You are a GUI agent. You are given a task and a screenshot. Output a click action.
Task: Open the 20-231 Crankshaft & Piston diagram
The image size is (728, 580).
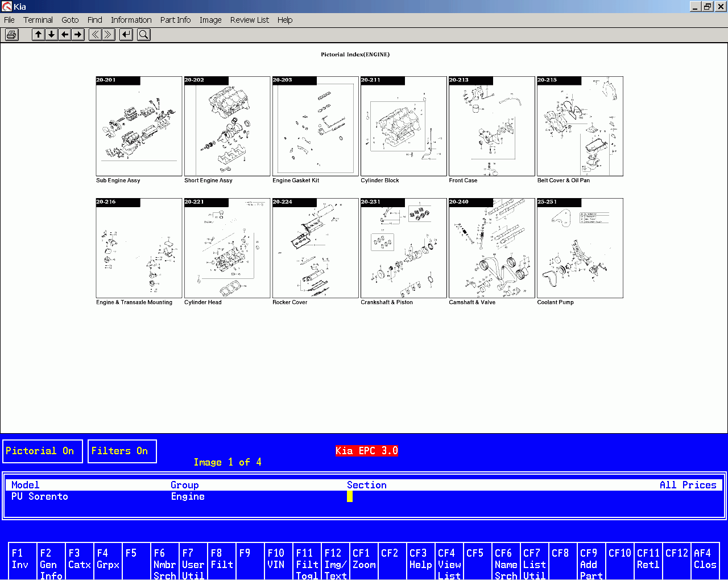coord(403,248)
